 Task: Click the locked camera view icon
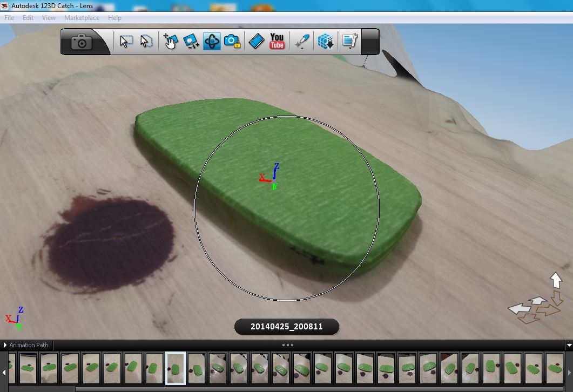pos(232,41)
